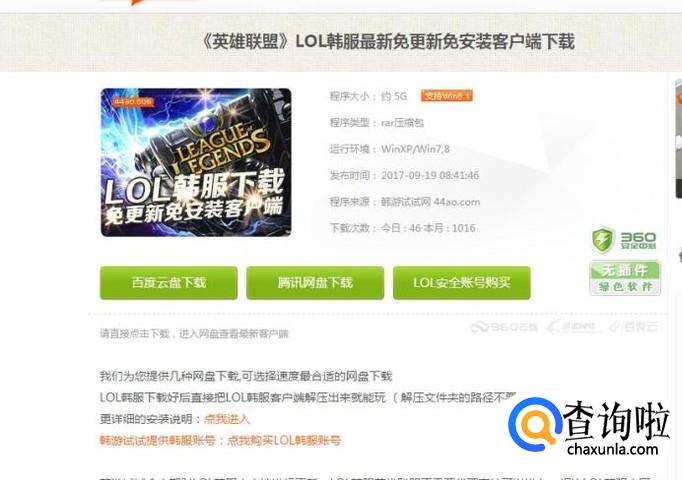Screen dimensions: 682x480
Task: Click the 无插件 绿色软件 badge
Action: [625, 278]
